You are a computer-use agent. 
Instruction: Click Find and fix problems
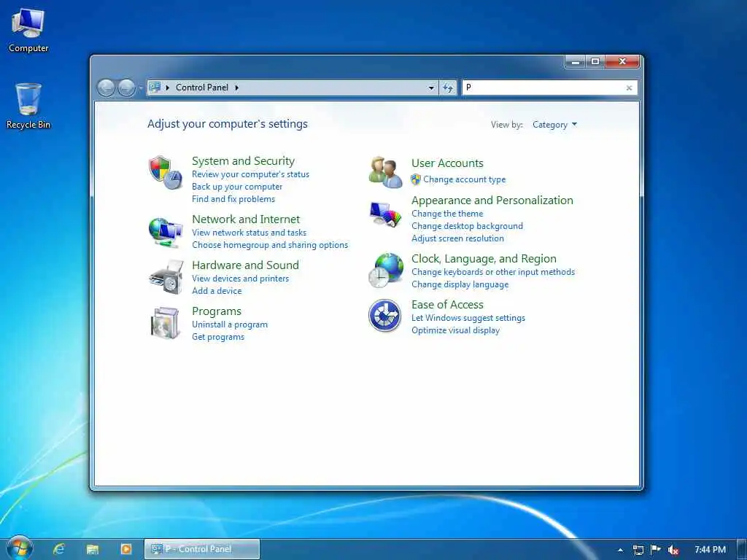click(x=233, y=199)
